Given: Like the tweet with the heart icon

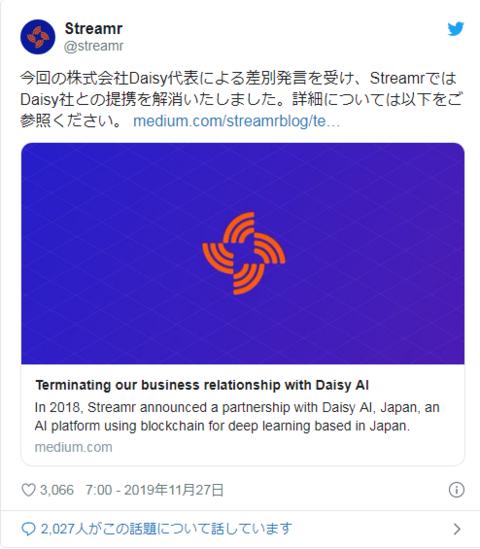Looking at the screenshot, I should point(28,490).
